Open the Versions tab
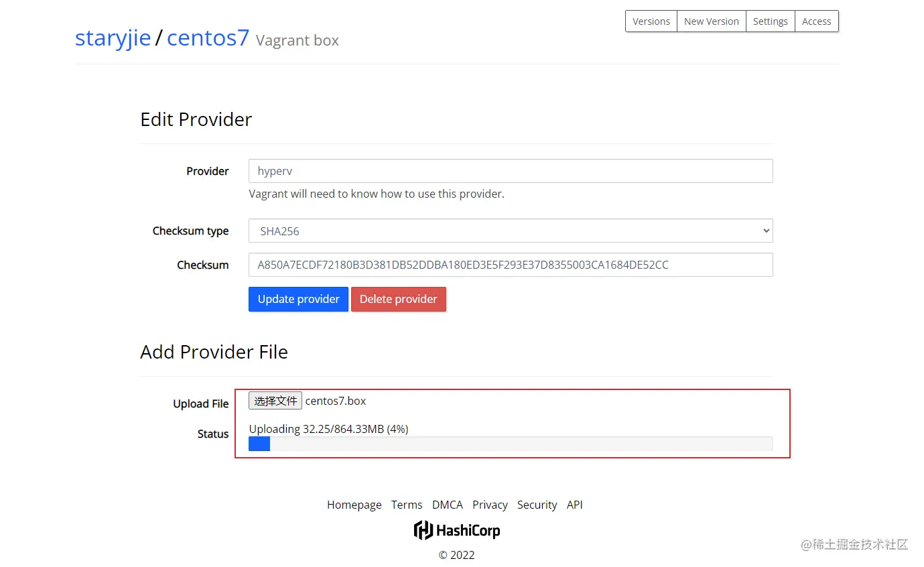The image size is (924, 567). click(651, 21)
